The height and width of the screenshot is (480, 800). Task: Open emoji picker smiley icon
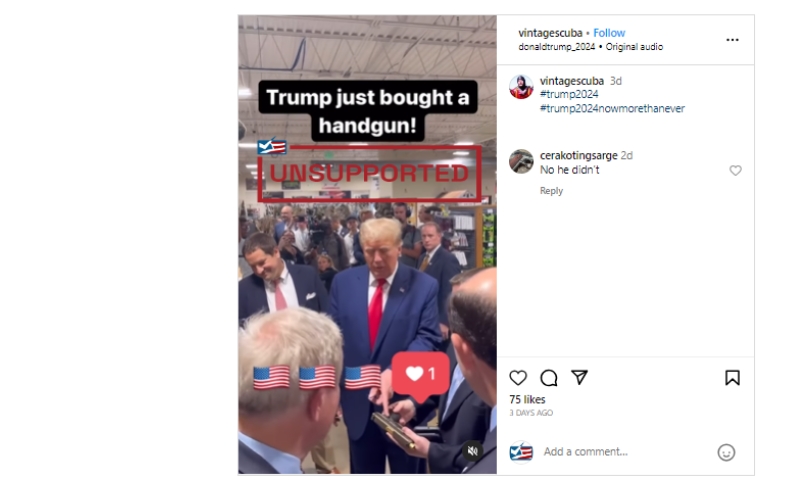tap(726, 452)
